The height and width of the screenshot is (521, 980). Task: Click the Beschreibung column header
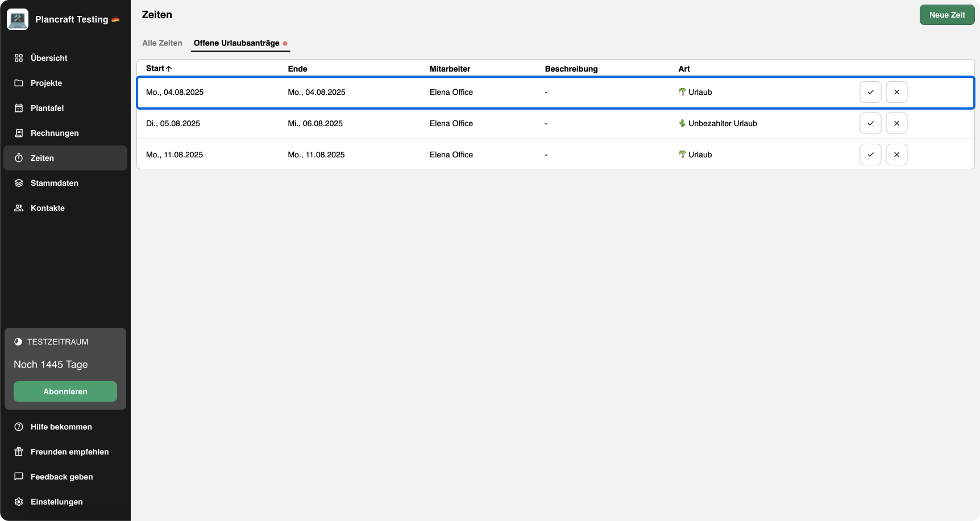coord(571,69)
